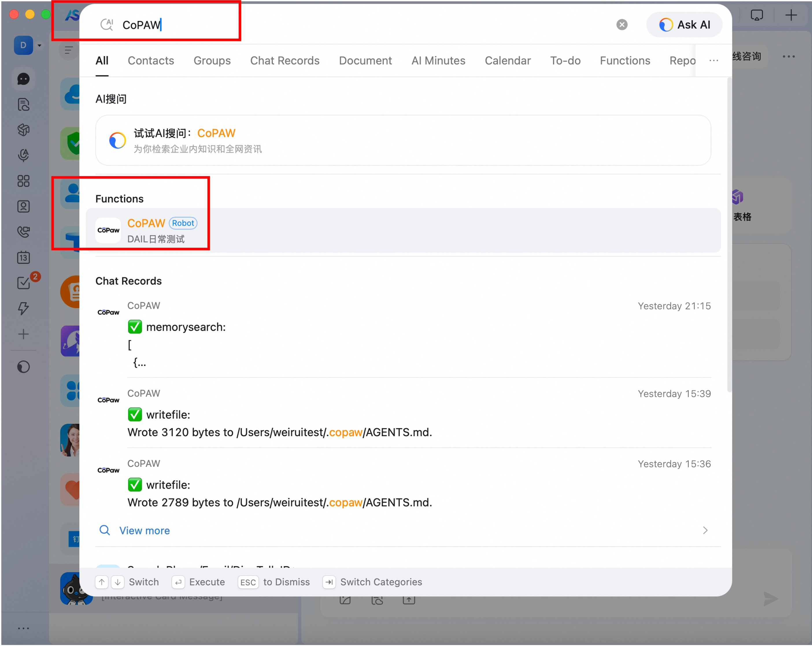Open the to-do icon with badge 2

(x=24, y=283)
